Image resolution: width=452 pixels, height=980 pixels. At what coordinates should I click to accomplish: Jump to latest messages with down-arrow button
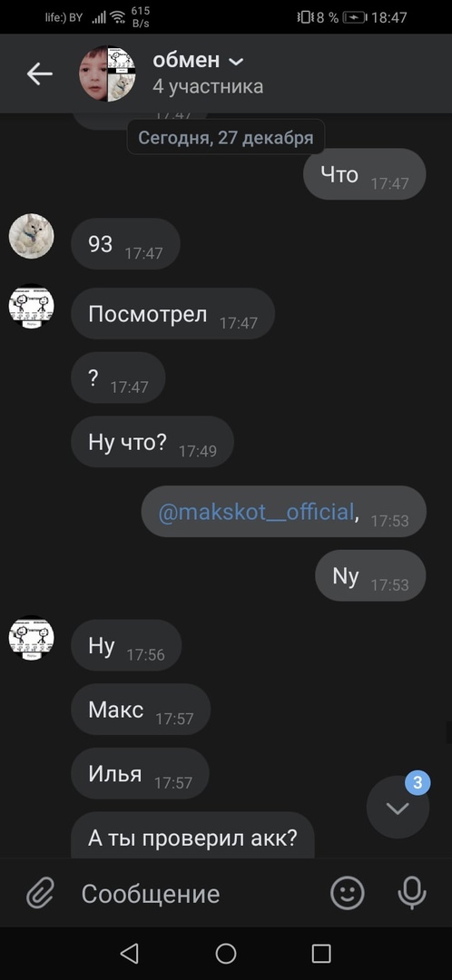398,808
